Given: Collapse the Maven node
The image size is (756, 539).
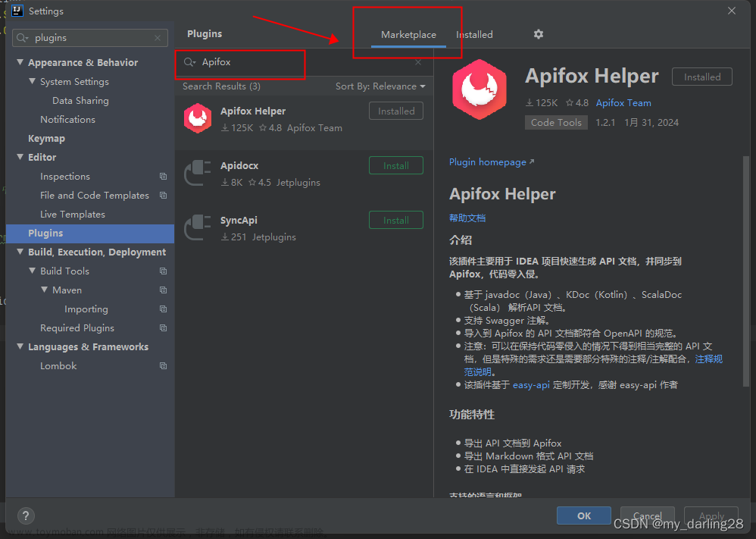Looking at the screenshot, I should click(x=45, y=290).
